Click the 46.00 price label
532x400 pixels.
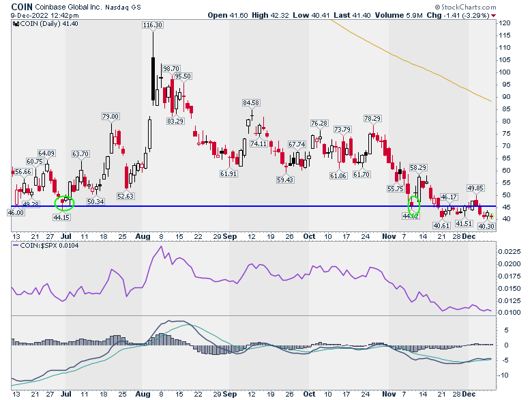16,212
